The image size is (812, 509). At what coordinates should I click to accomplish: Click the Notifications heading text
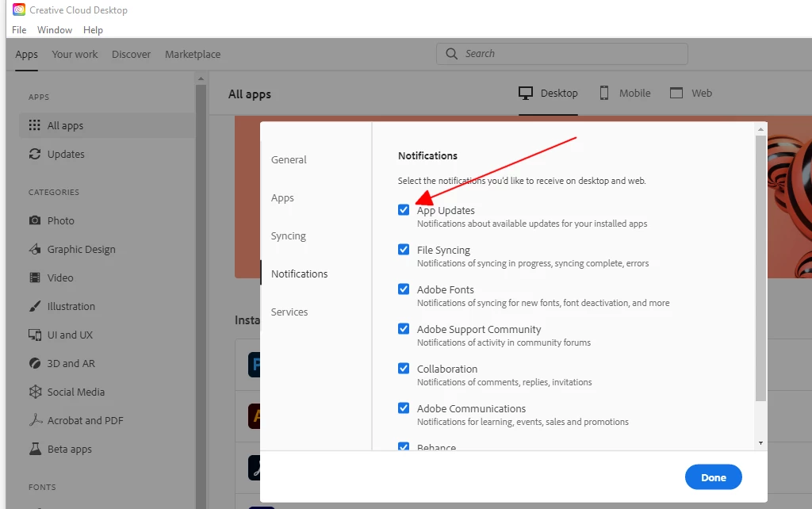(427, 156)
